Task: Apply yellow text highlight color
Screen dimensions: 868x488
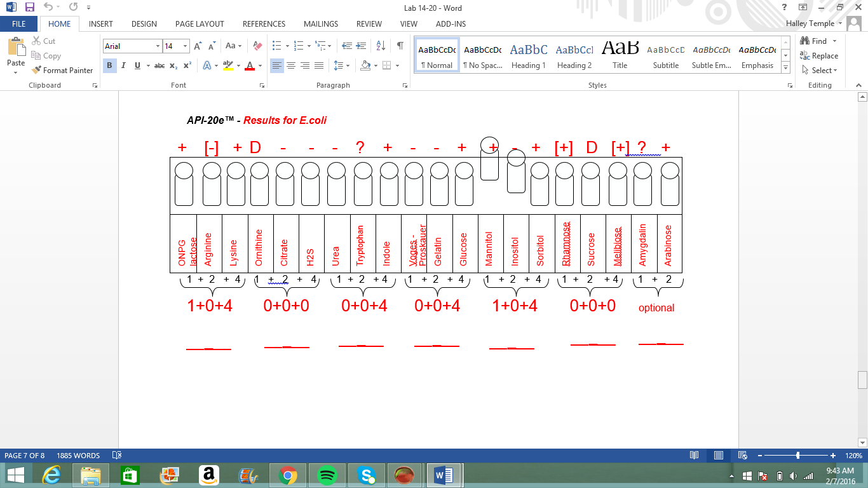Action: point(228,65)
